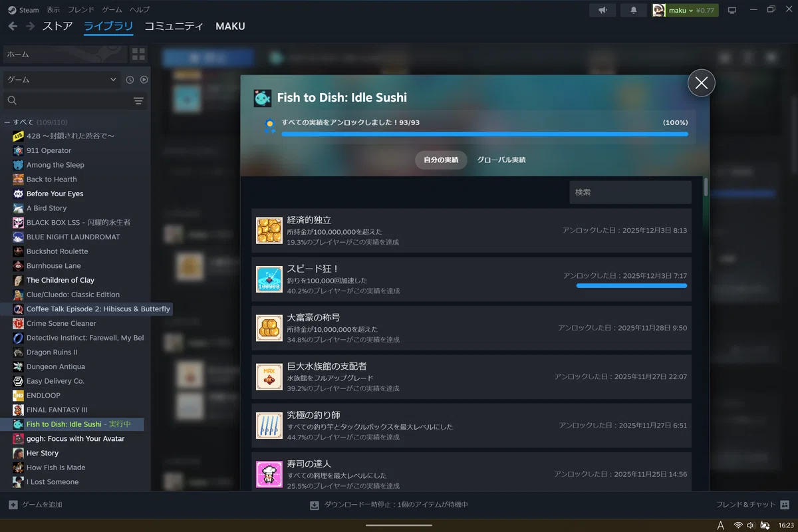Select How Fish Is Made in the library
The image size is (798, 532).
56,467
